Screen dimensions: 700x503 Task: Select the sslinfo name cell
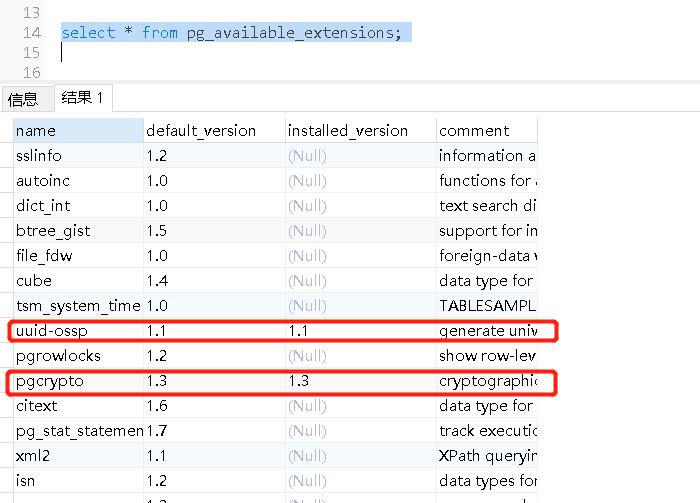coord(79,156)
